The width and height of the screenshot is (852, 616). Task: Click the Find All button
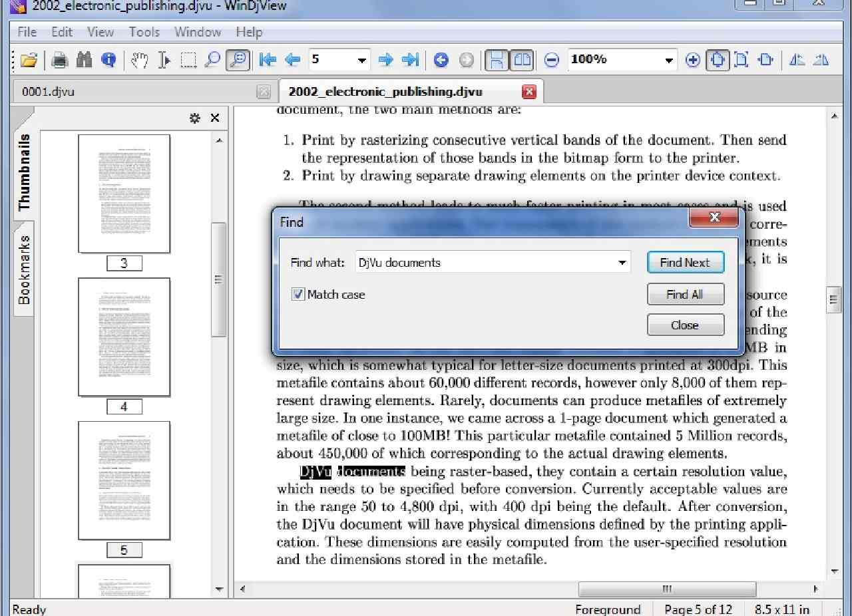click(x=686, y=294)
